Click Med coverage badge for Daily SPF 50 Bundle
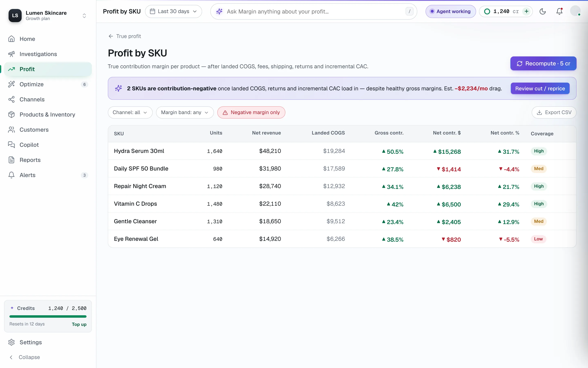The height and width of the screenshot is (368, 588). [538, 169]
